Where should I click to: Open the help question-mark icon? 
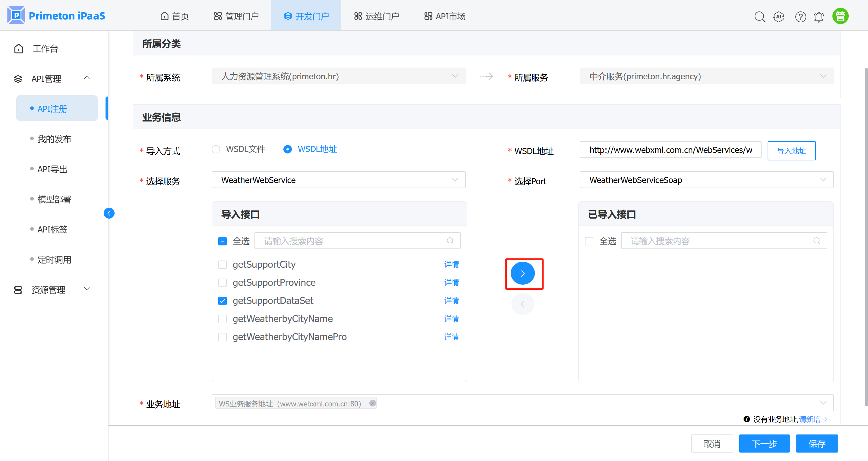(800, 16)
